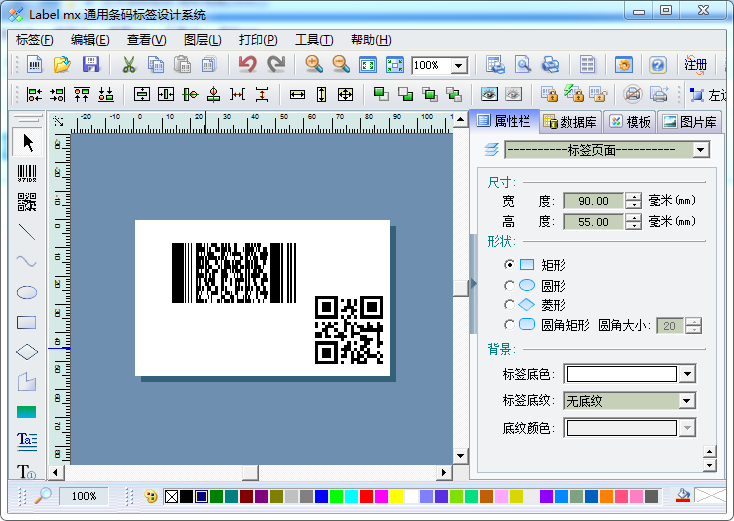Open 底纹颜色 color dropdown
Image resolution: width=734 pixels, height=521 pixels.
(x=687, y=427)
